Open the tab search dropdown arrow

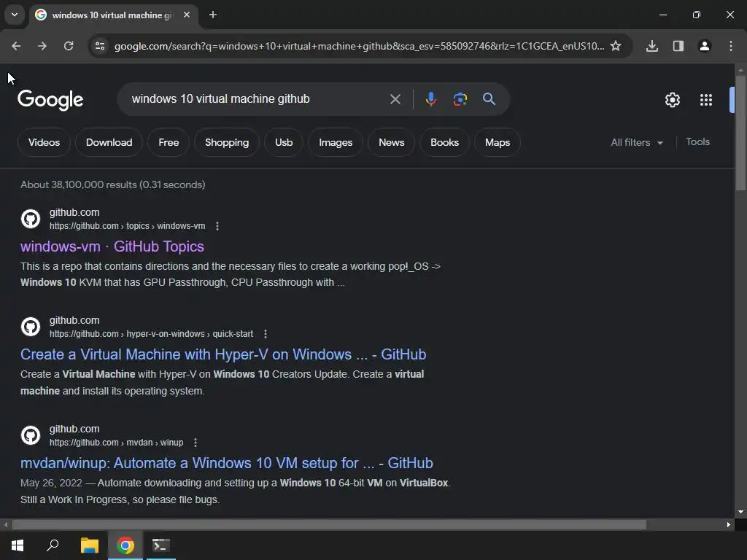coord(15,15)
